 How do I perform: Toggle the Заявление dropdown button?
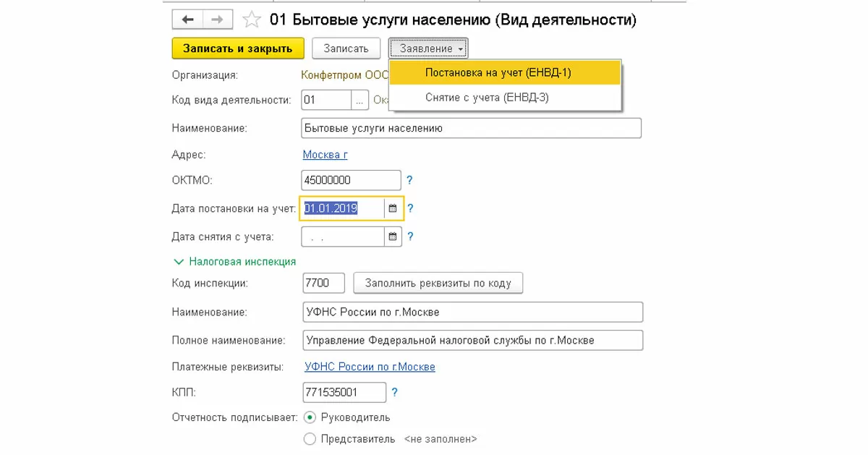pos(428,48)
